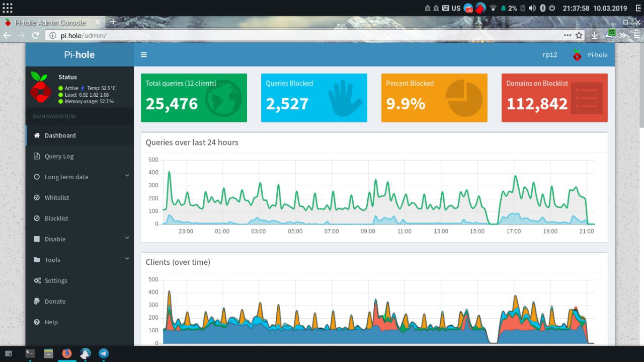644x362 pixels.
Task: Expand the Disable submenu
Action: coord(79,239)
